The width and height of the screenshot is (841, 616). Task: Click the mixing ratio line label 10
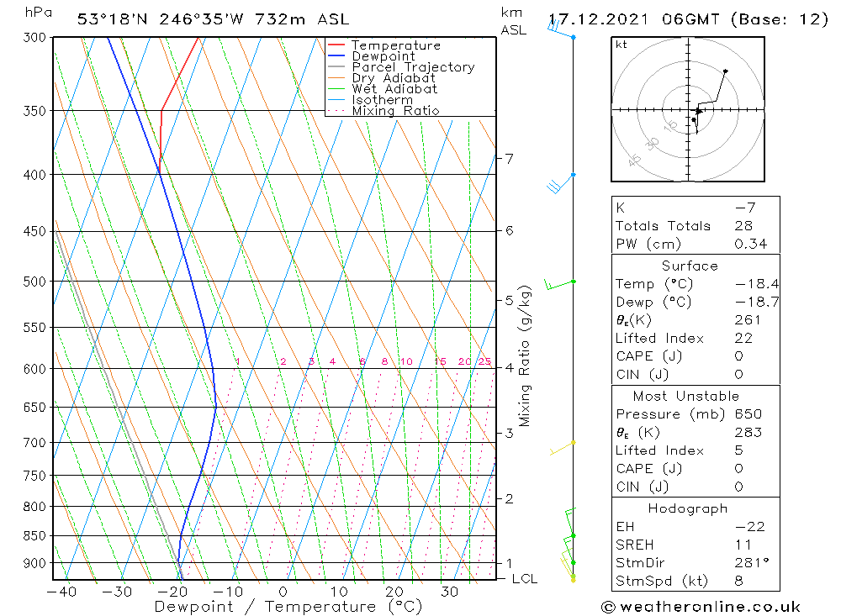[406, 362]
